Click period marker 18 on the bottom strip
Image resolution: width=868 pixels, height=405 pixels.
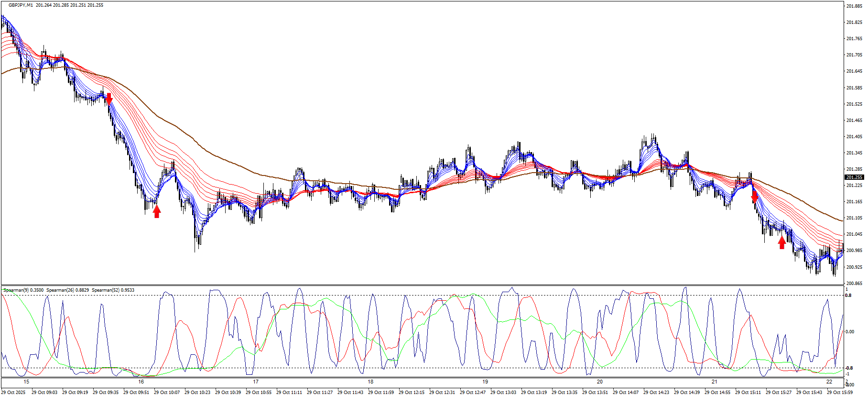370,382
